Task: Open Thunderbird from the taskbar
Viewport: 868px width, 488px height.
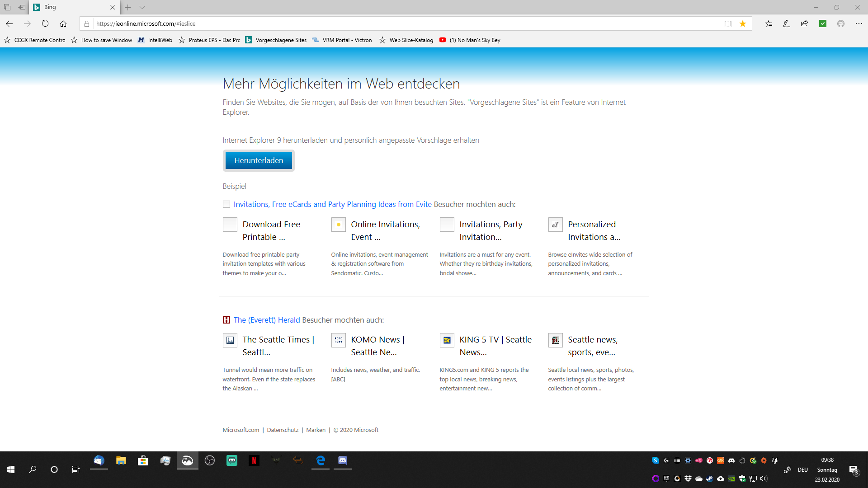Action: [x=99, y=460]
